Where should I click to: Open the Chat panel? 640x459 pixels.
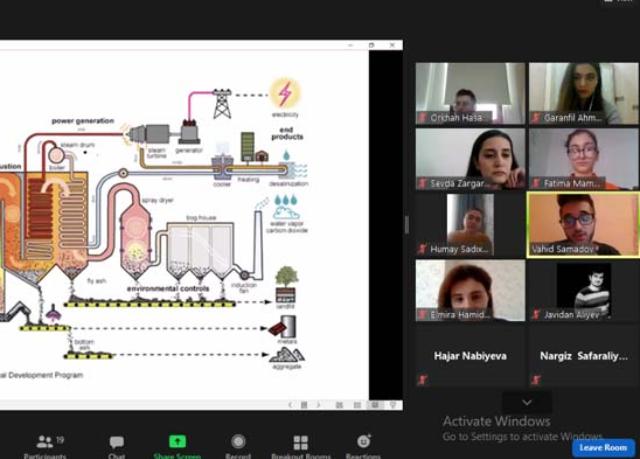tap(117, 446)
